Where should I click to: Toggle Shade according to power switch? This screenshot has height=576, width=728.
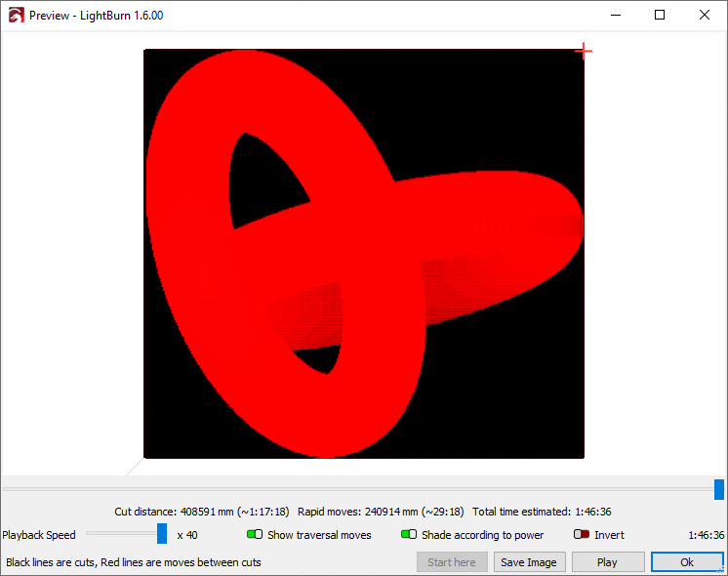click(409, 534)
